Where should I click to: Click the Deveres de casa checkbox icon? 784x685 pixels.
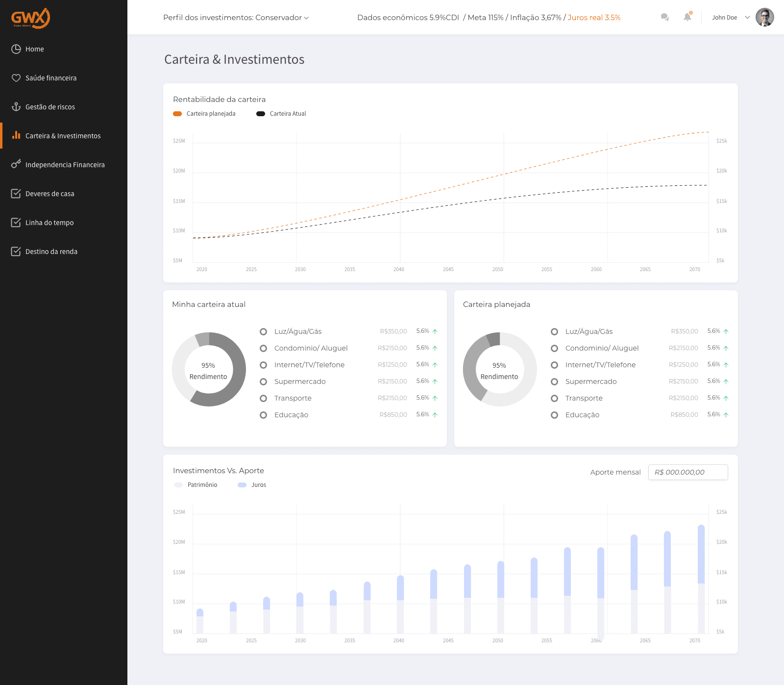[16, 193]
